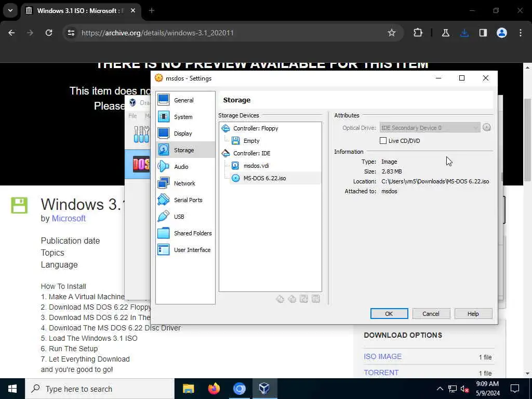Open the Network settings category
The height and width of the screenshot is (399, 532).
[x=185, y=183]
